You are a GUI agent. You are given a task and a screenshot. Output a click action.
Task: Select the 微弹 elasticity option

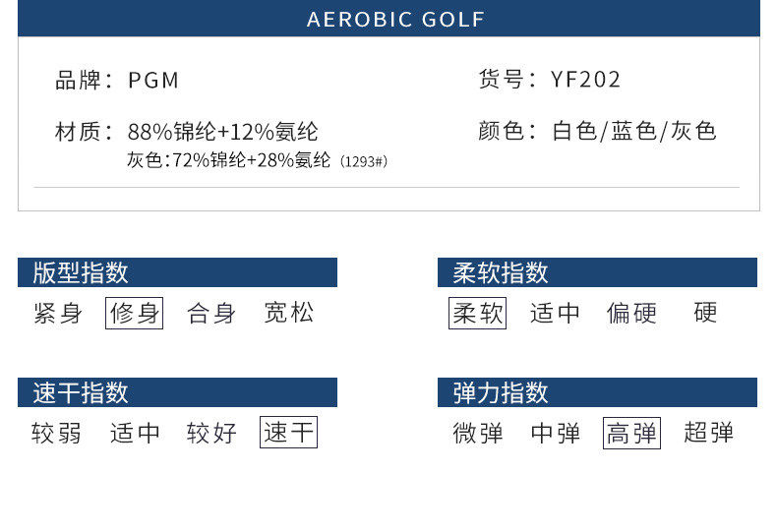(x=478, y=433)
